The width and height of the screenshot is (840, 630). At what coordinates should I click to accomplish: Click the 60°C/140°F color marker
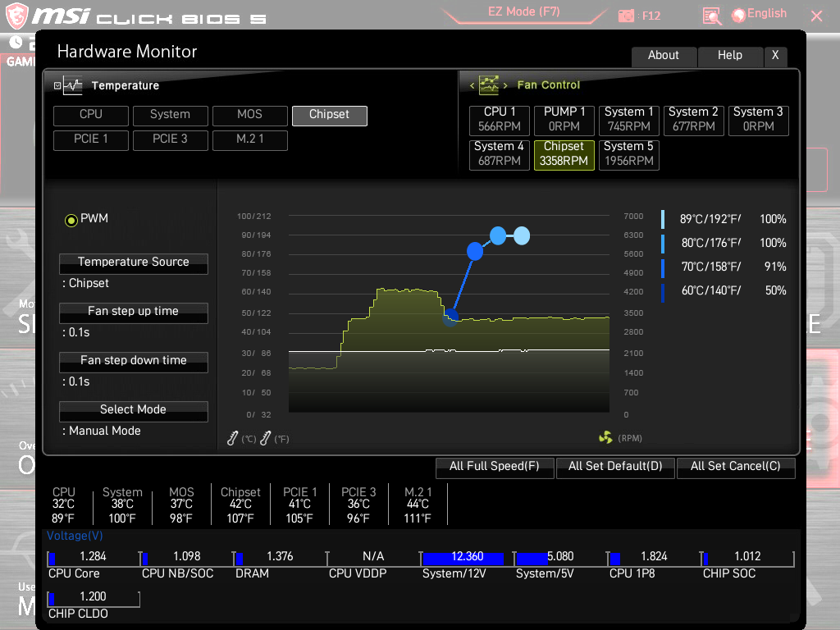(x=663, y=293)
